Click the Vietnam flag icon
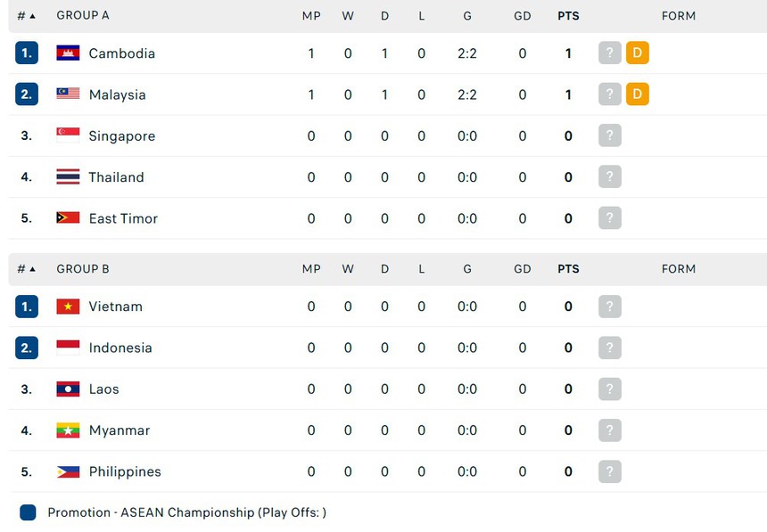This screenshot has height=532, width=767. click(x=68, y=307)
